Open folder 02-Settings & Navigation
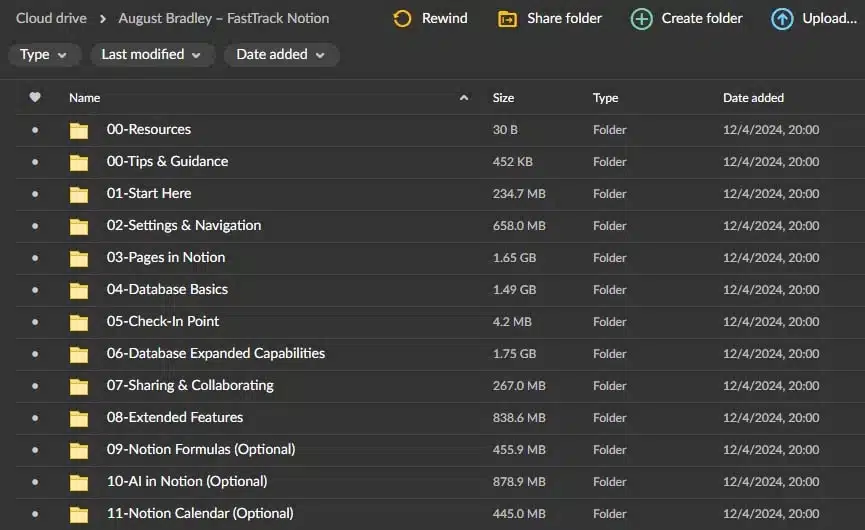 [184, 225]
